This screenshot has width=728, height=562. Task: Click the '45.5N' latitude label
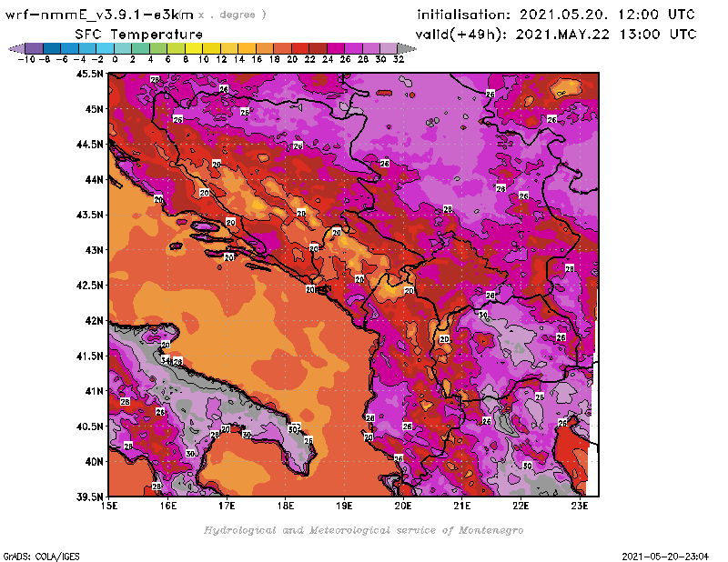89,74
